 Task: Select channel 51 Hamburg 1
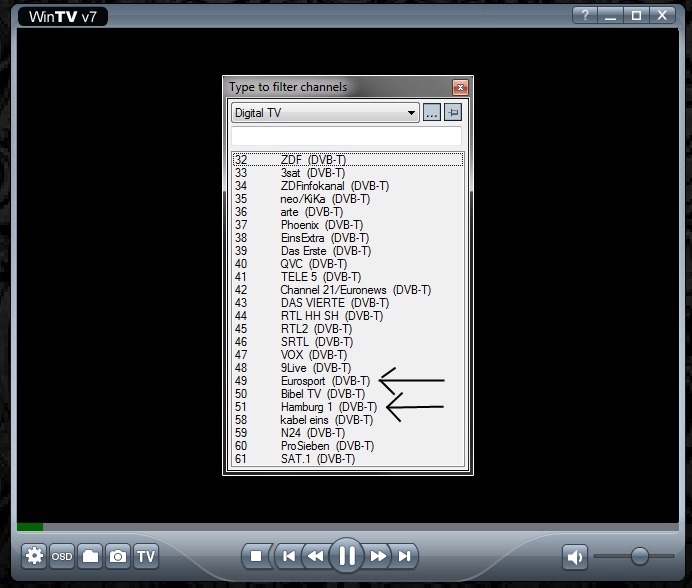point(348,407)
